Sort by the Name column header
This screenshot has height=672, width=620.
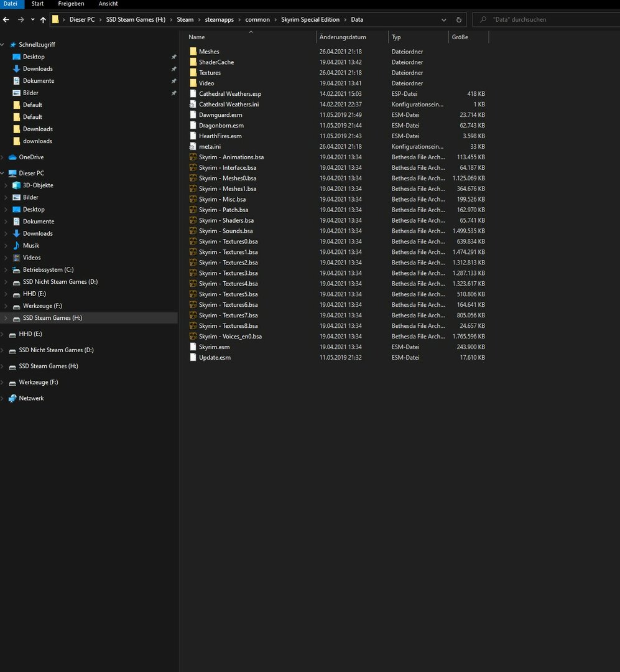point(197,37)
